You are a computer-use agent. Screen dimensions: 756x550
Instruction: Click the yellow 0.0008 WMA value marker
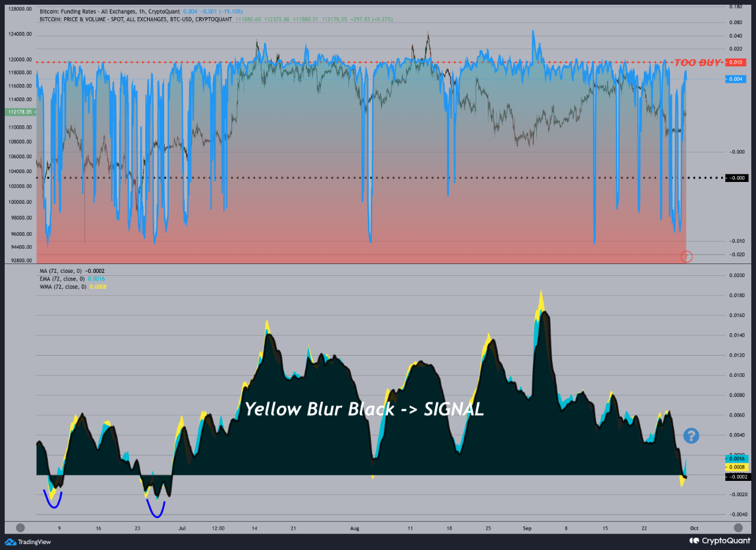736,467
